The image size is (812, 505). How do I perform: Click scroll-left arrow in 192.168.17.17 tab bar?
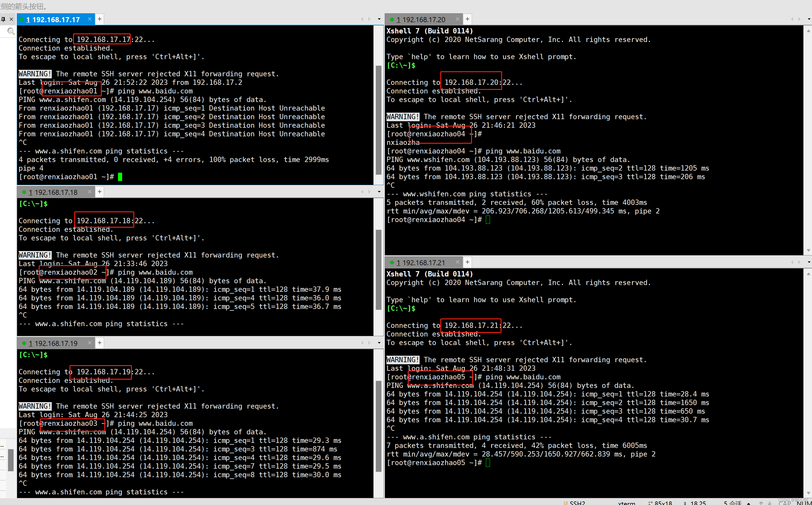pyautogui.click(x=362, y=20)
